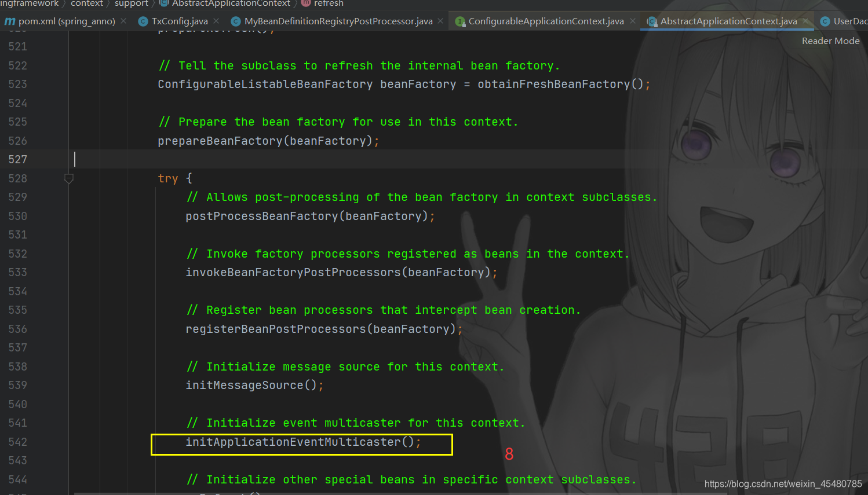
Task: Close the AbstractApplicationContext.java tab
Action: [805, 21]
